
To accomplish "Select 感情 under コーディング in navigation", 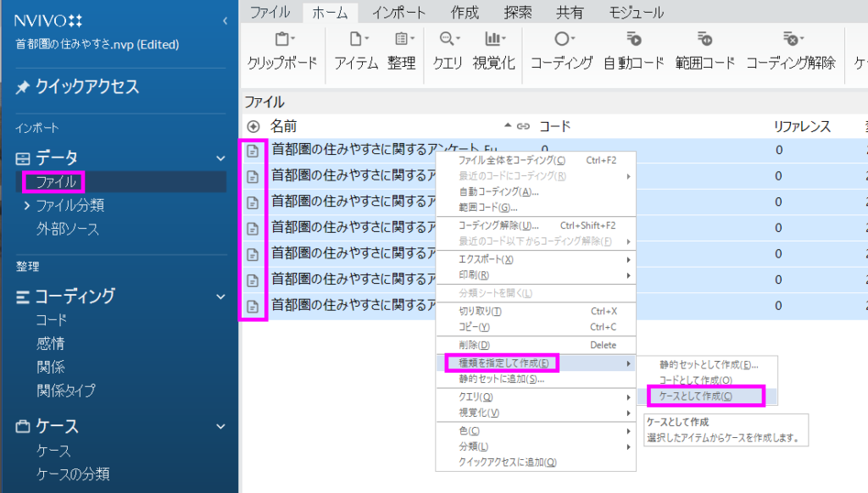I will [51, 344].
